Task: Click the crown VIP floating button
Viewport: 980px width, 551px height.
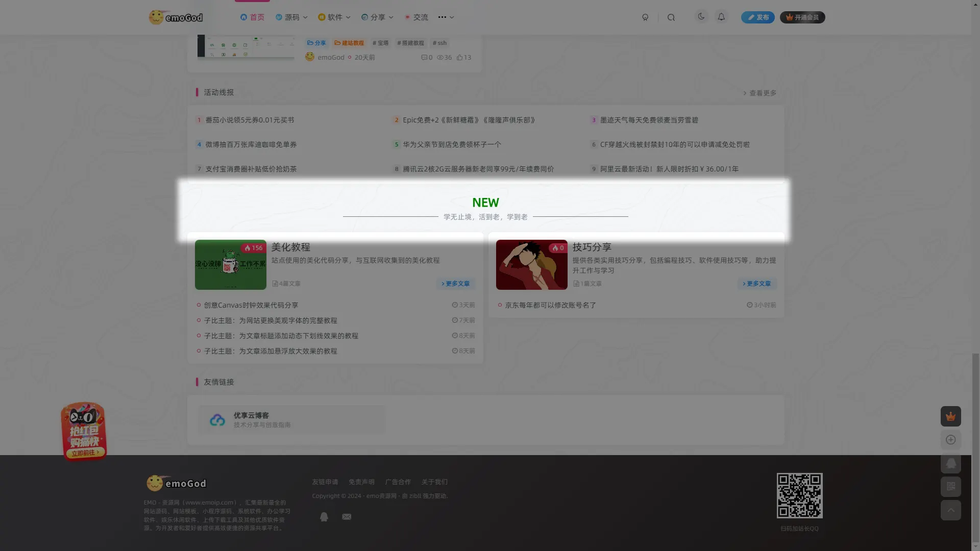Action: click(950, 416)
